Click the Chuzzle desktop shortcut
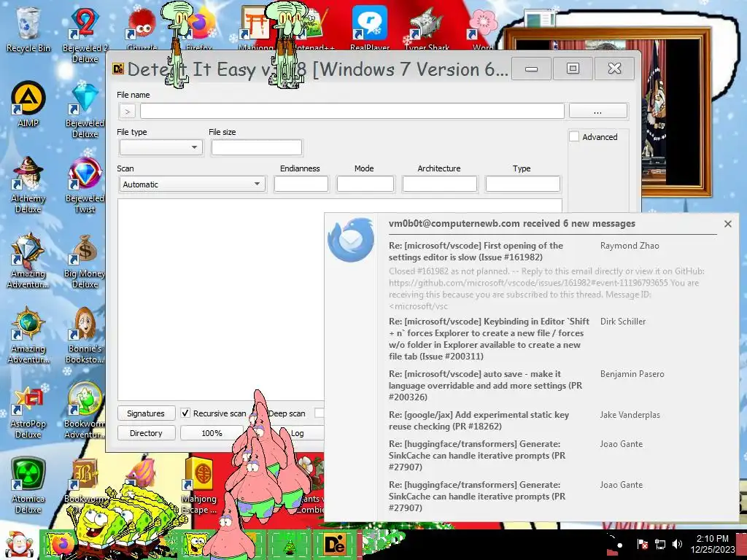747x560 pixels. point(142,28)
